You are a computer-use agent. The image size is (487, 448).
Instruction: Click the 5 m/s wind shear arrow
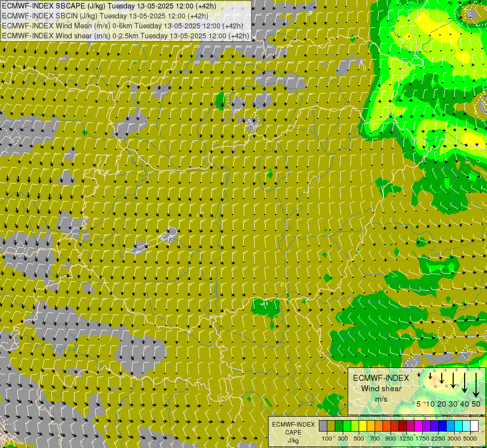[x=419, y=375]
